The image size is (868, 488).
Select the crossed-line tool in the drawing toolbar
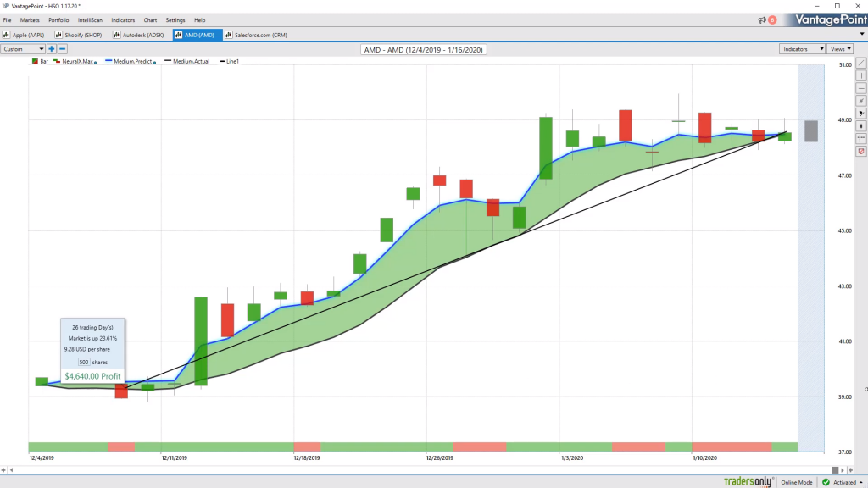pos(861,101)
